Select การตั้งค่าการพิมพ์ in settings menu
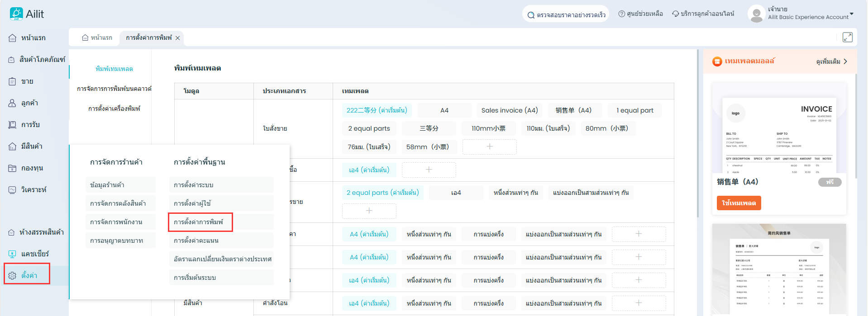Screen dimensions: 868x316 coord(199,222)
